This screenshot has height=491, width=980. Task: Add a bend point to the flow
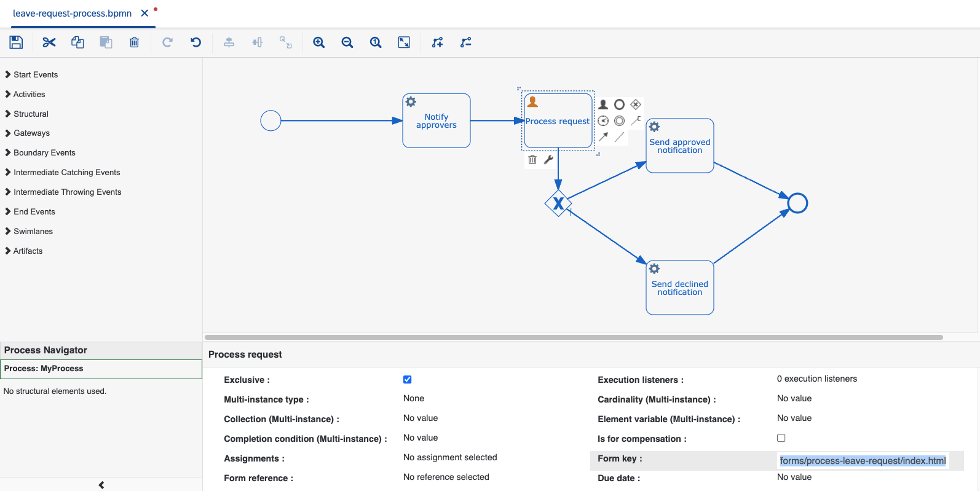point(437,42)
